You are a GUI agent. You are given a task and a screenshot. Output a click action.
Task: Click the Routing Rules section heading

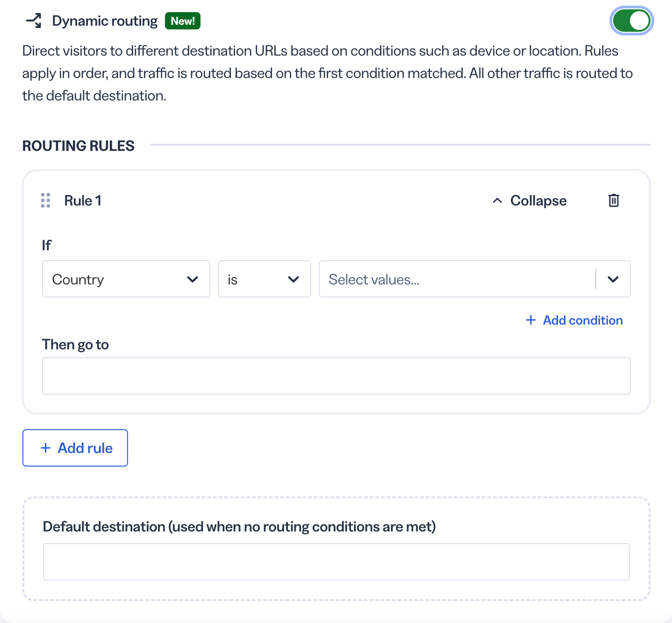pos(79,146)
